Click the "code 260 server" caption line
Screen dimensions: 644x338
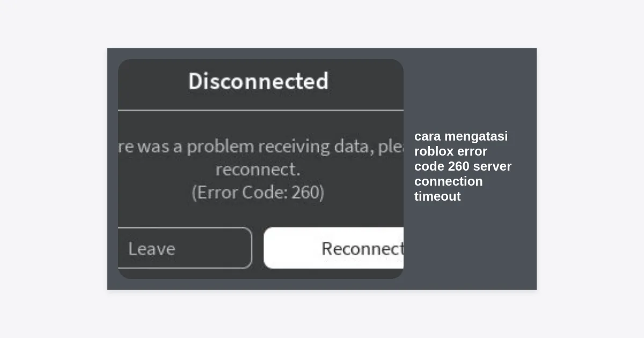pos(463,166)
